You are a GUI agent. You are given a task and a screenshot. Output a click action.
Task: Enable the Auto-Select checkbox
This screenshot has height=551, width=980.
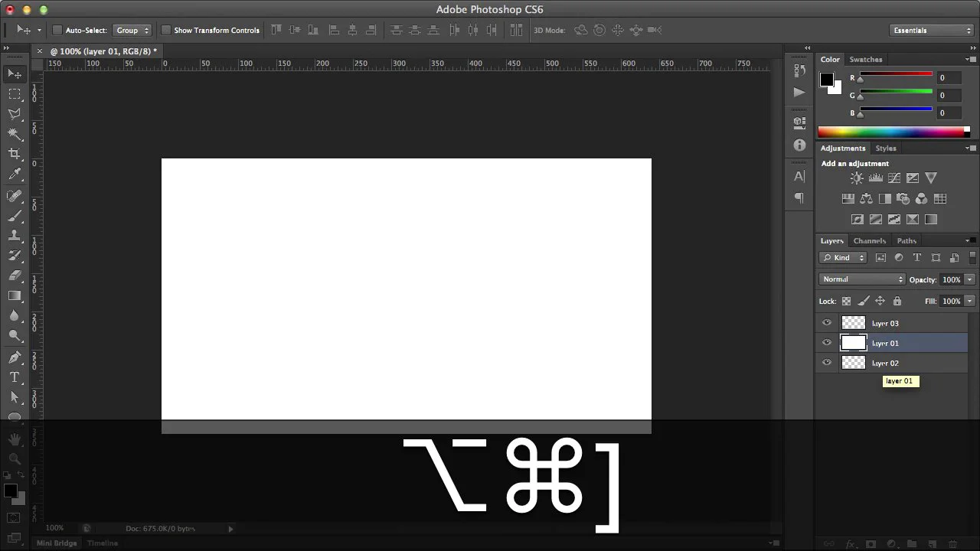tap(57, 31)
